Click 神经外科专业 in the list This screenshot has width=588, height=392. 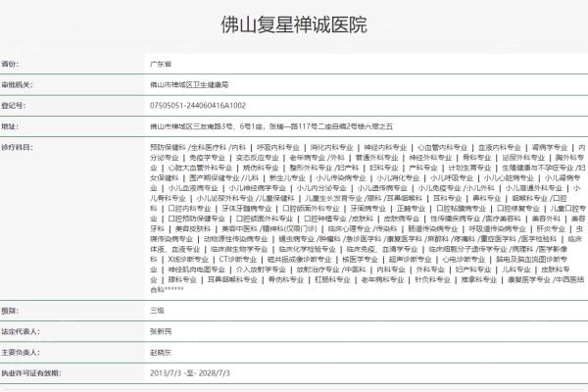click(430, 158)
